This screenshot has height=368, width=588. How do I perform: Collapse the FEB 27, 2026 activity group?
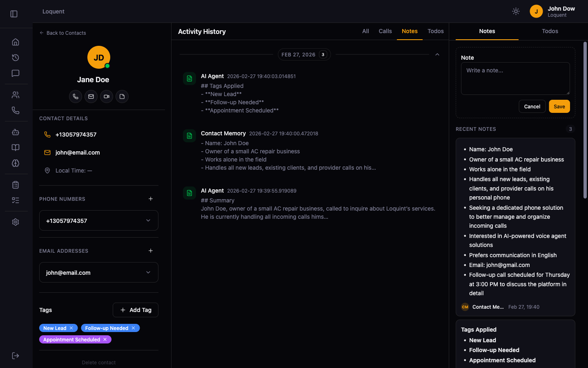437,54
